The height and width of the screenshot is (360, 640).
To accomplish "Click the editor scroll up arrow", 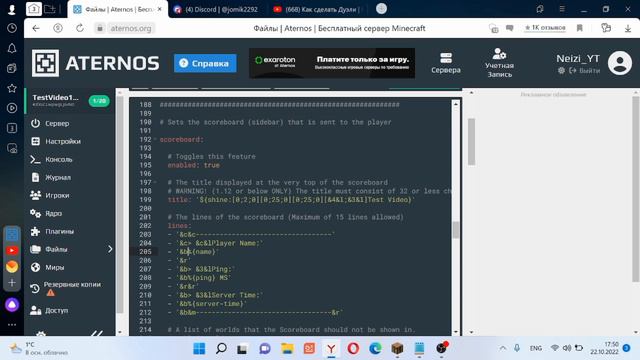I will 456,104.
